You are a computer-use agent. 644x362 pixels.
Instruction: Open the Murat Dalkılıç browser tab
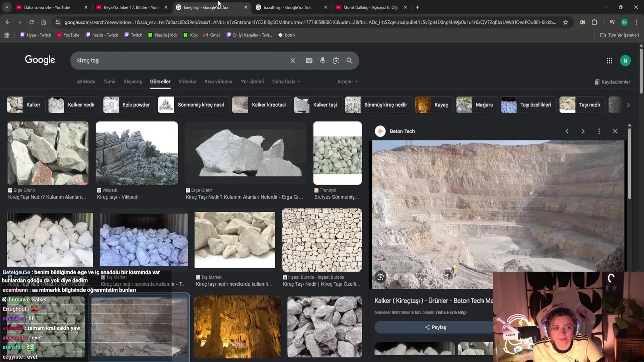pyautogui.click(x=370, y=7)
